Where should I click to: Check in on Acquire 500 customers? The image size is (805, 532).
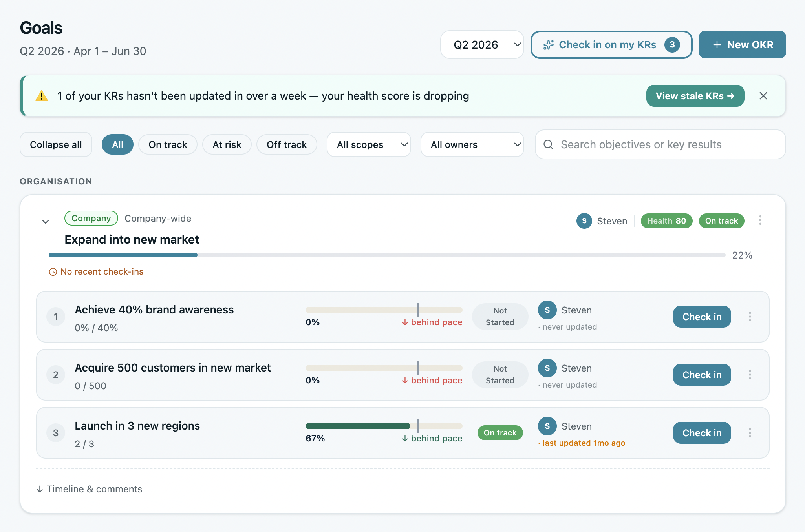(702, 375)
